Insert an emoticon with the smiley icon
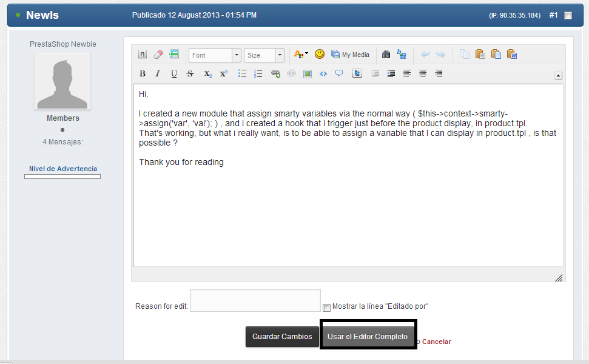Viewport: 589px width, 364px height. click(320, 55)
